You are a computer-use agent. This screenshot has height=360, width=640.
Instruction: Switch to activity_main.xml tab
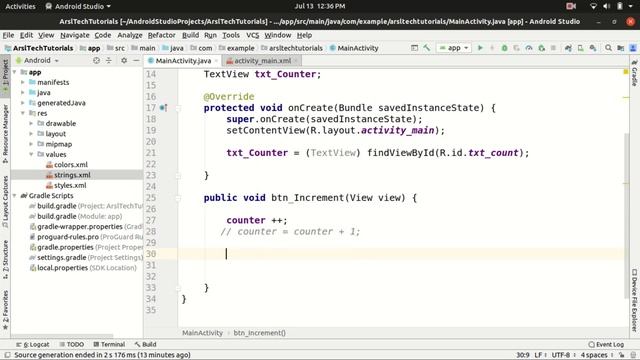click(262, 61)
